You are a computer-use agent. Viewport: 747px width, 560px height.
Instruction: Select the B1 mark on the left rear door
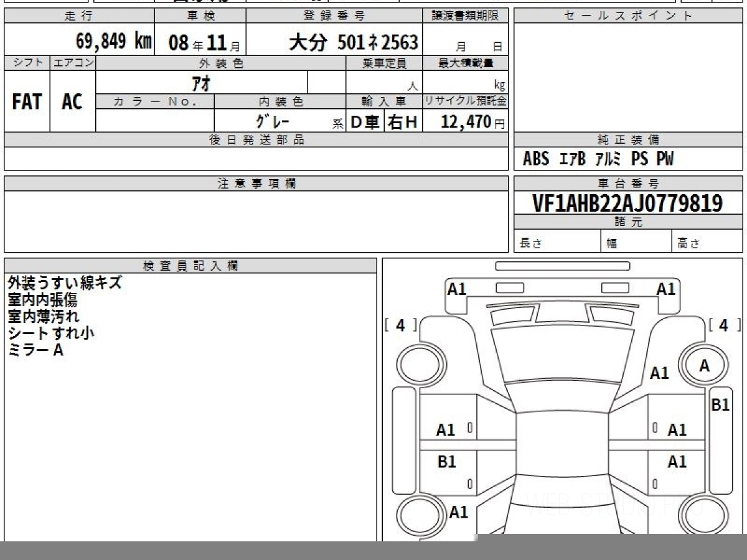446,462
